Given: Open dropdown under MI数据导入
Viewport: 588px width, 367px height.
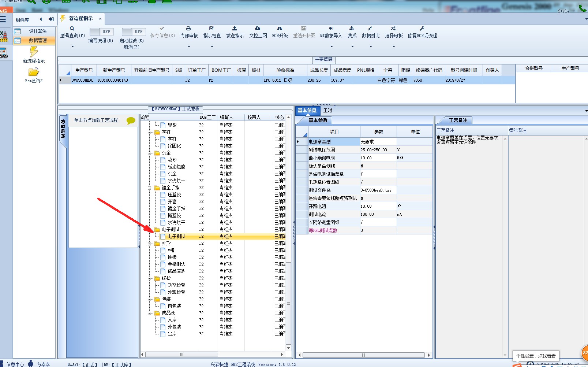Looking at the screenshot, I should point(331,47).
